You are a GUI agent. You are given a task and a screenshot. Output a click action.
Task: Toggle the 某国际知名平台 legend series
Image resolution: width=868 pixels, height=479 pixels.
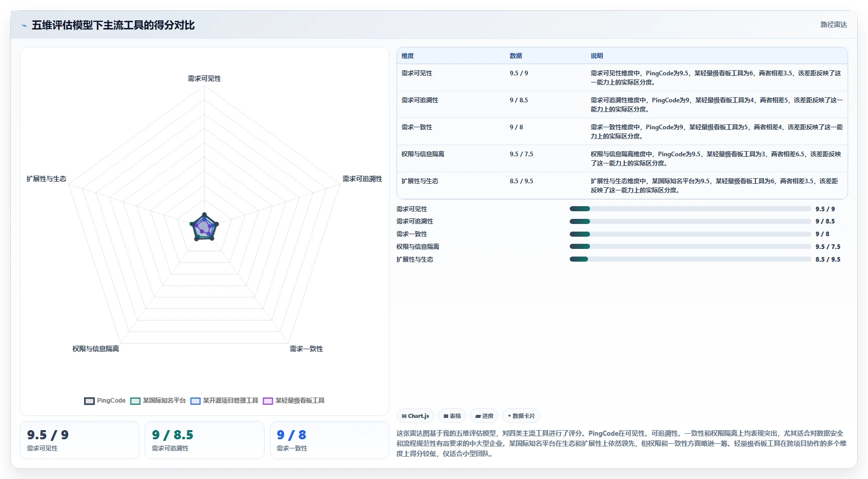(158, 401)
